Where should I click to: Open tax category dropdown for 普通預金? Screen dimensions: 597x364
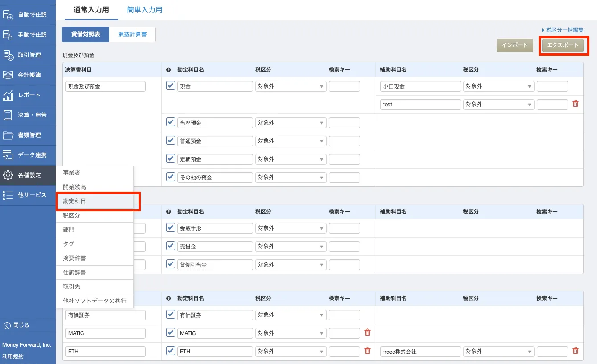point(290,141)
